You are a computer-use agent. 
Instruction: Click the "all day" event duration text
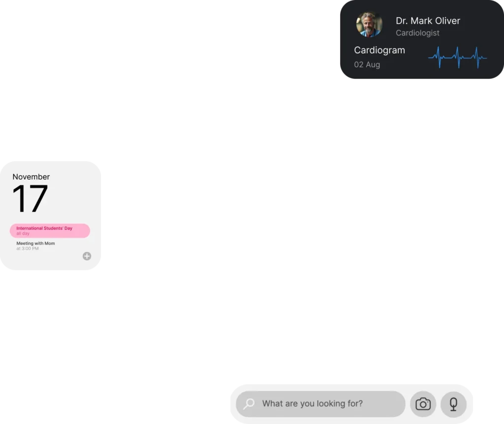pos(23,234)
